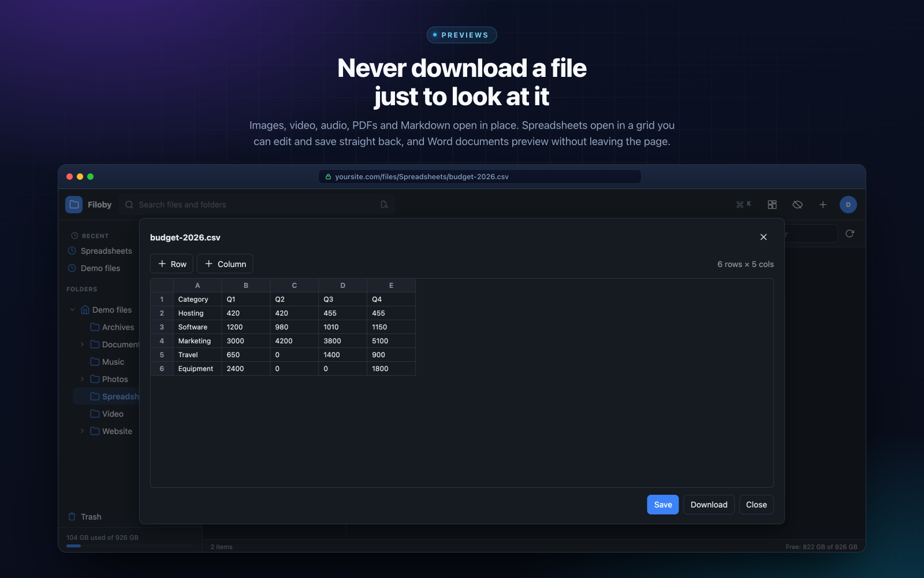The width and height of the screenshot is (924, 578).
Task: Switch to grid view icon
Action: (772, 205)
